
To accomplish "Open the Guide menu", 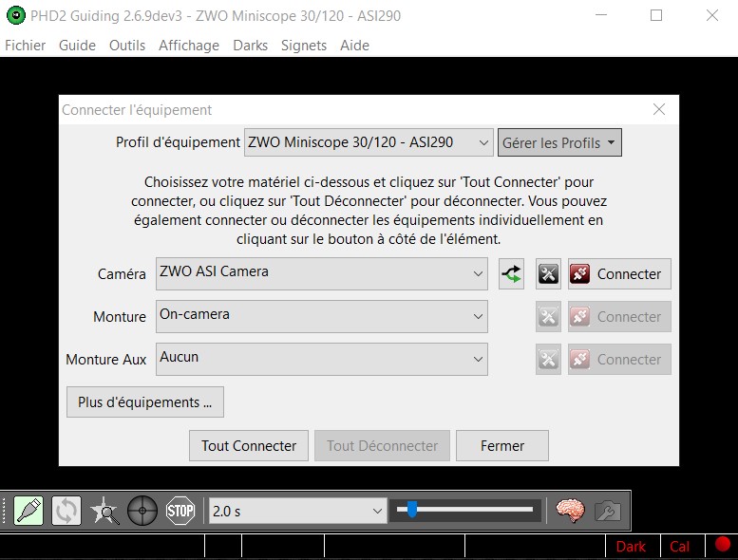I will click(x=77, y=46).
